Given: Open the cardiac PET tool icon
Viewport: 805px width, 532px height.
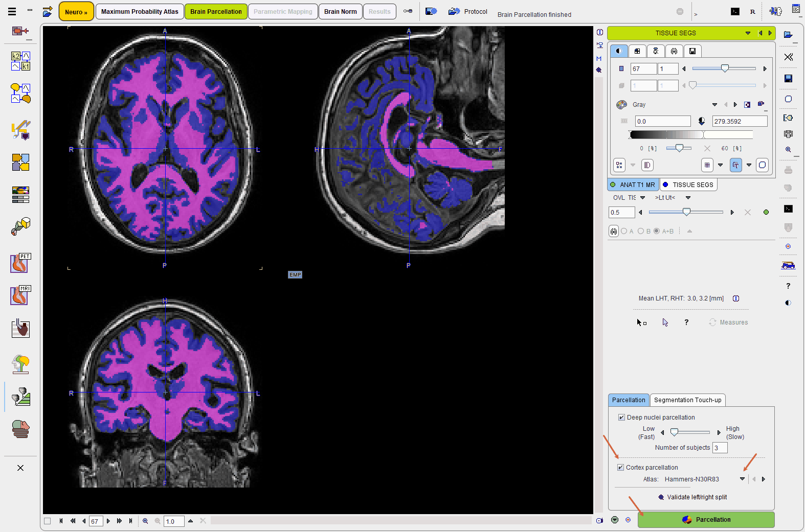Looking at the screenshot, I should click(x=20, y=263).
